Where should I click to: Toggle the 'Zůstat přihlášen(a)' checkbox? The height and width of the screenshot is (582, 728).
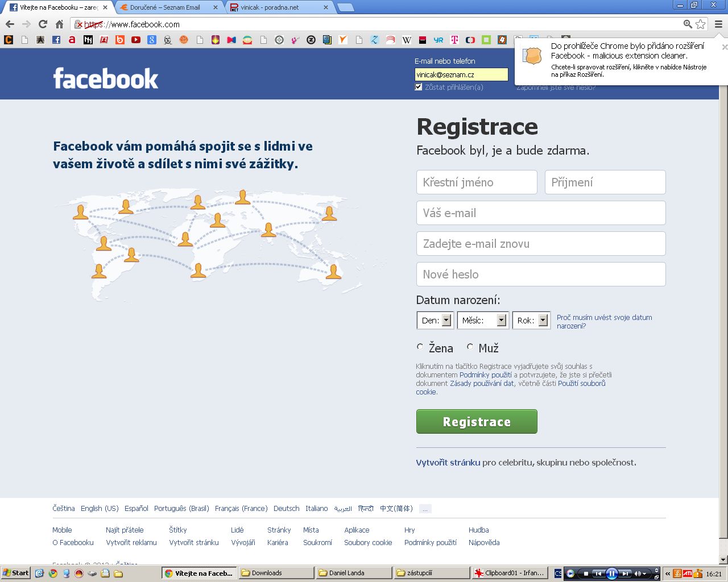[x=419, y=87]
